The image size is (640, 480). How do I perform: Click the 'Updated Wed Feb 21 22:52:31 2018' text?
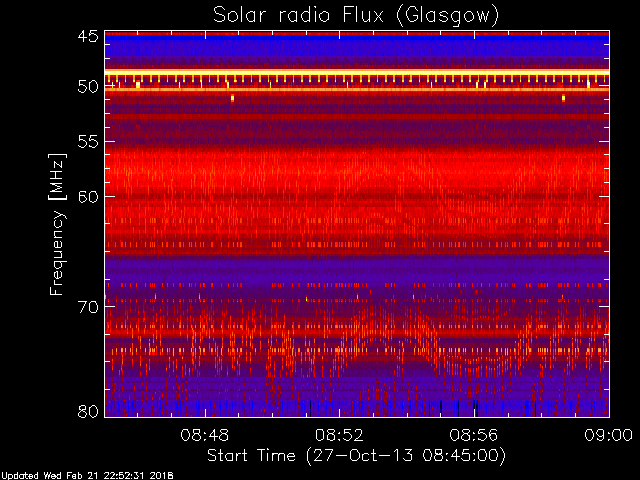click(x=87, y=476)
